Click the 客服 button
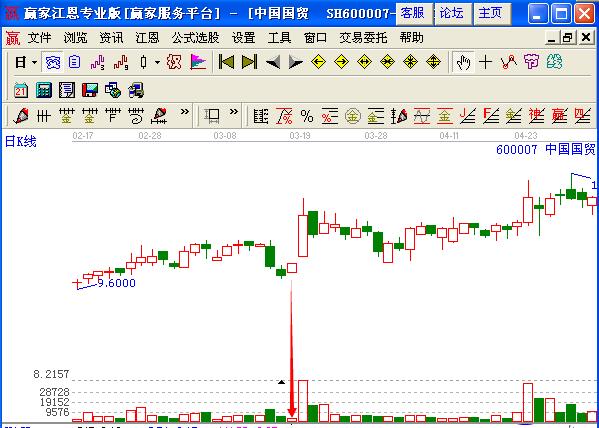The image size is (599, 428). tap(414, 13)
